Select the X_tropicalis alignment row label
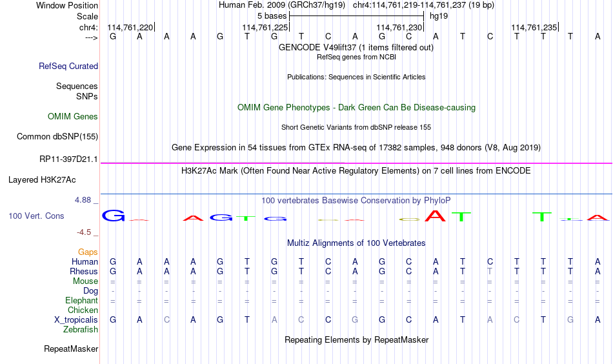Image resolution: width=613 pixels, height=364 pixels. point(76,320)
